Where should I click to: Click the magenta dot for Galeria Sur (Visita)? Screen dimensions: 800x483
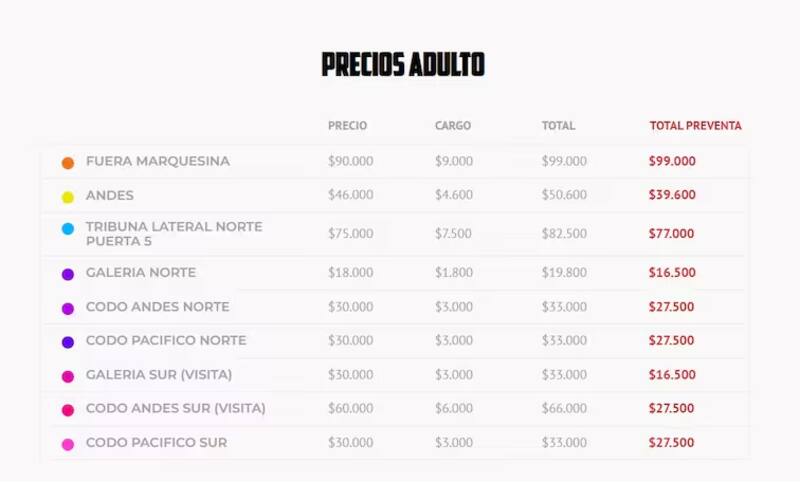click(x=68, y=376)
